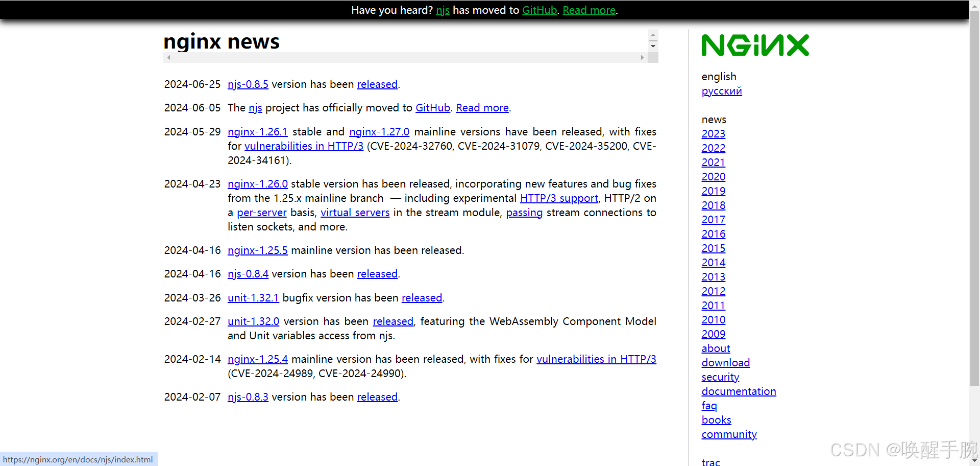The image size is (980, 466).
Task: Open the GitHub link in top banner
Action: (539, 10)
